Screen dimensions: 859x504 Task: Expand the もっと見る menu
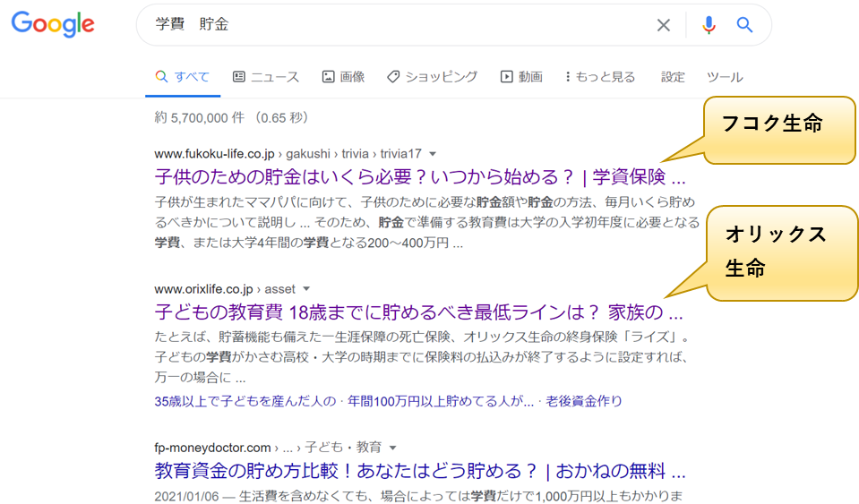(600, 77)
